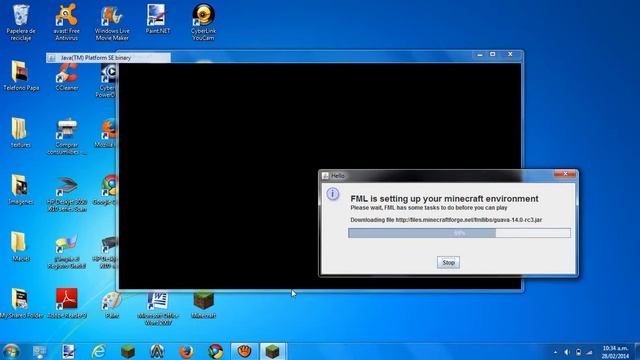Select the Papelera de reciclaje desktop icon
The image size is (640, 360).
pyautogui.click(x=20, y=22)
